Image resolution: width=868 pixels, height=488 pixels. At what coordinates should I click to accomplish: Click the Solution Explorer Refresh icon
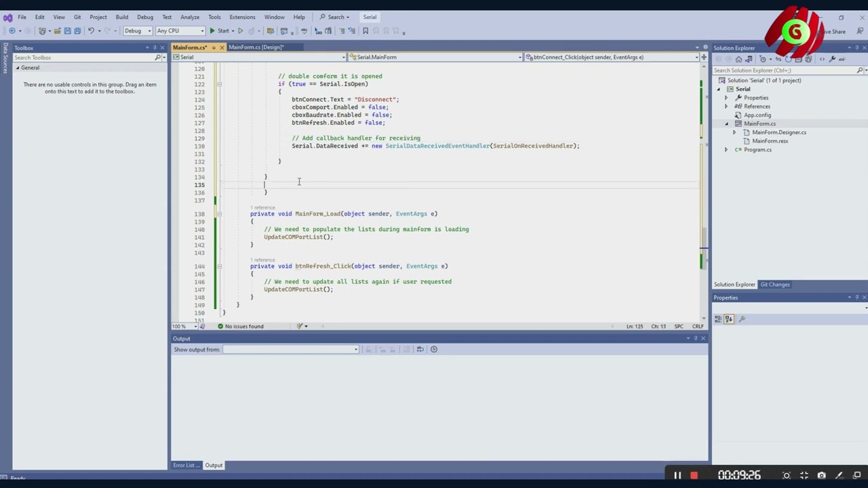click(789, 59)
